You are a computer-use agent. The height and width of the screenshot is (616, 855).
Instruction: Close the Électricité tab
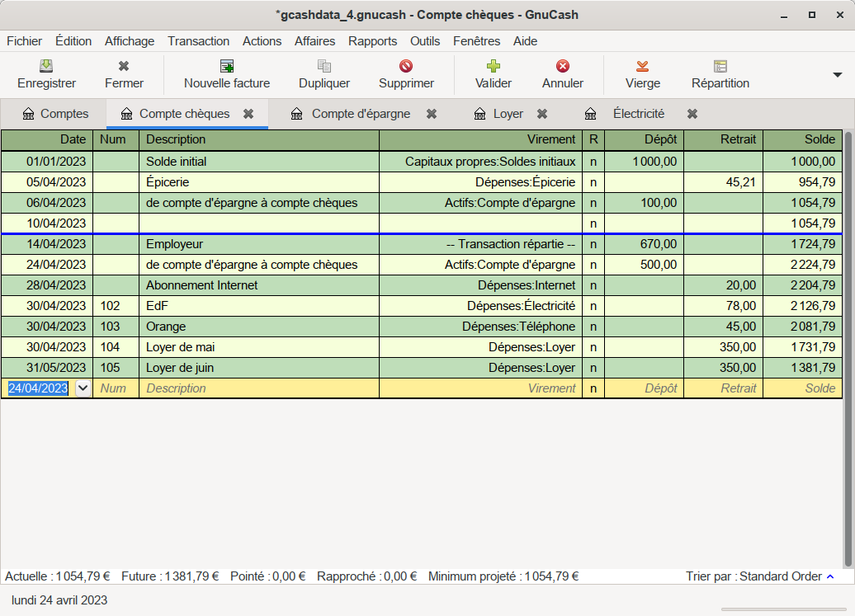click(692, 114)
